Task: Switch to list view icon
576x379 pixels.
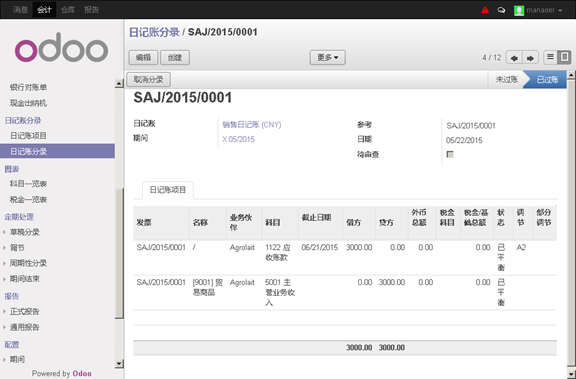Action: [x=550, y=57]
